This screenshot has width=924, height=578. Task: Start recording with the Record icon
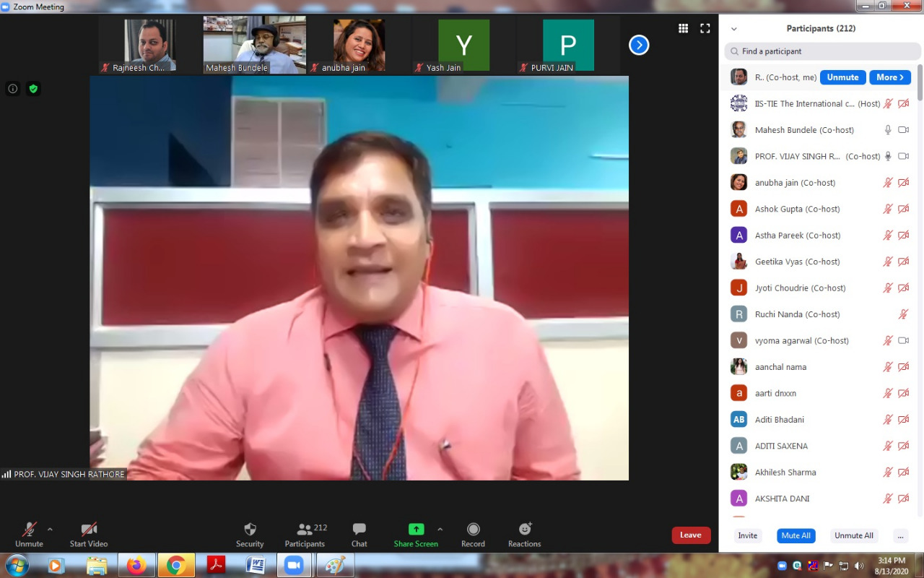point(473,530)
